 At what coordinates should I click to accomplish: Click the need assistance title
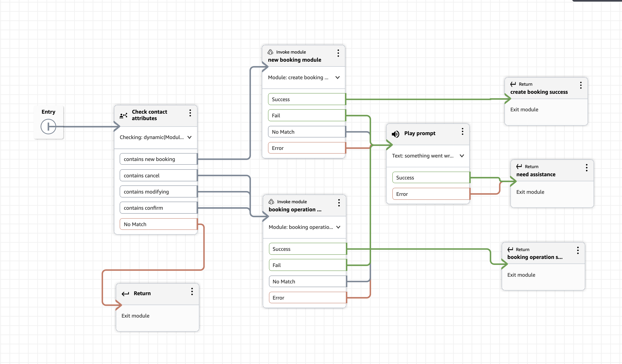coord(536,174)
